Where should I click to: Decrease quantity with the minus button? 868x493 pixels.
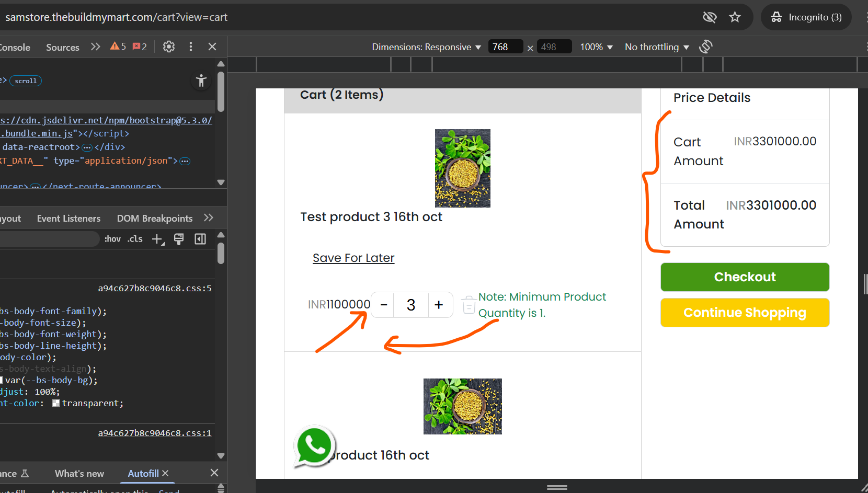(384, 305)
